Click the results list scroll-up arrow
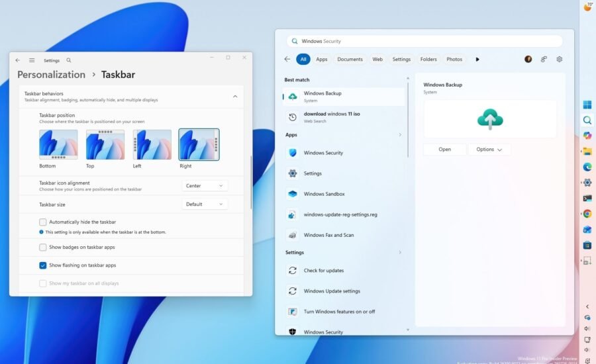The width and height of the screenshot is (596, 364). [408, 78]
